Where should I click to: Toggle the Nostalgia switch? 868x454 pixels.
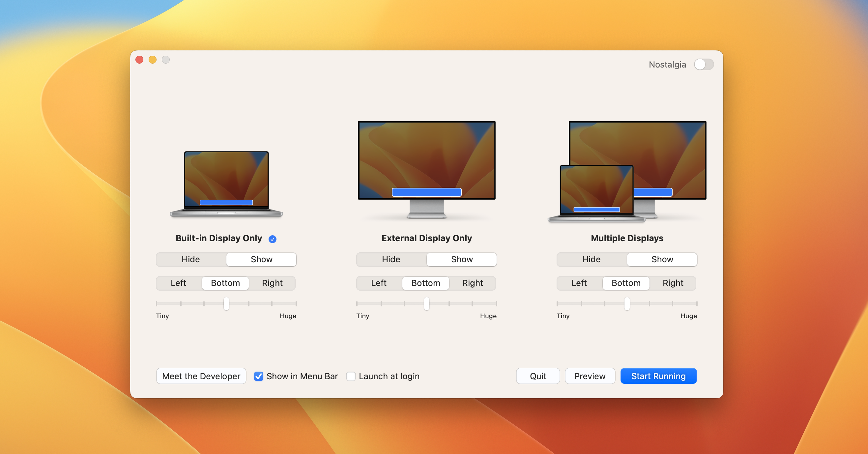pos(704,64)
